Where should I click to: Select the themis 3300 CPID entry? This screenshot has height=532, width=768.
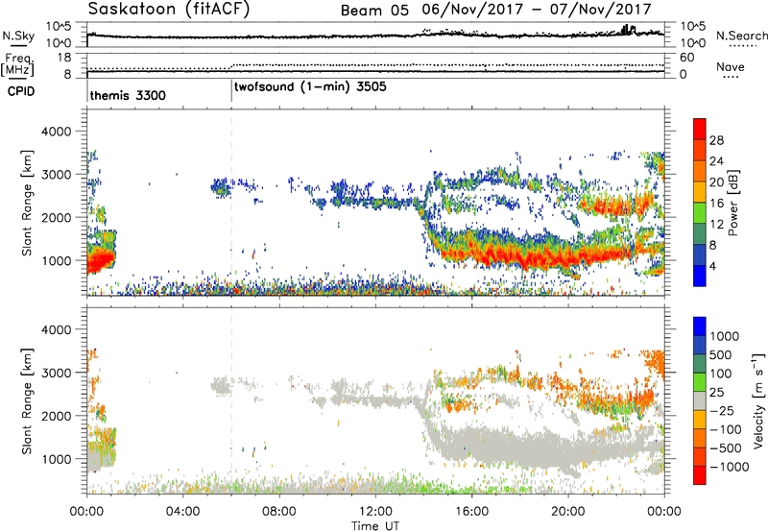pyautogui.click(x=128, y=95)
